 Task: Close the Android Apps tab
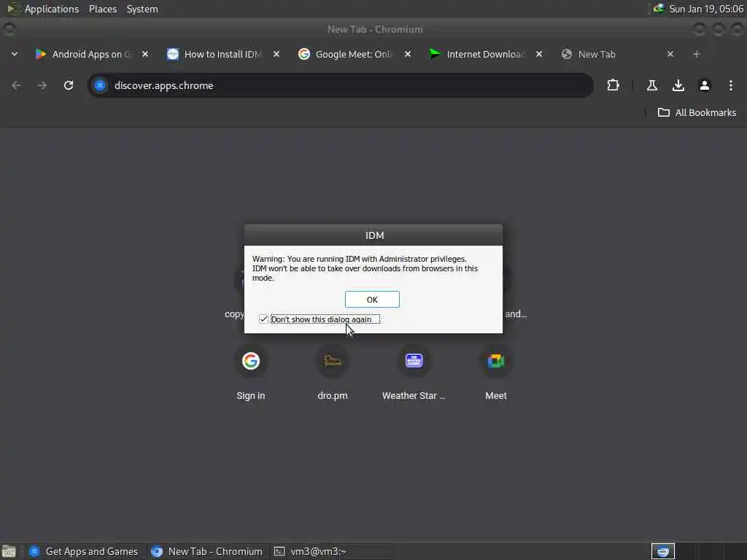coord(145,54)
